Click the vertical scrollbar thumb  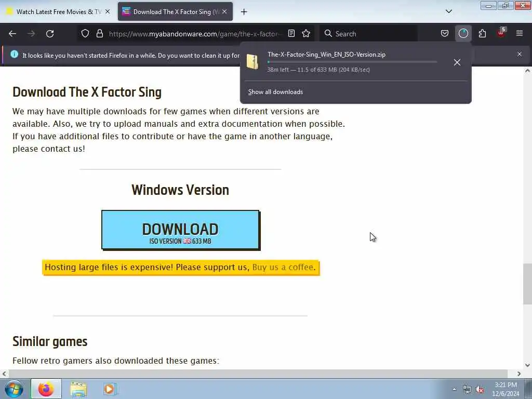(x=527, y=284)
